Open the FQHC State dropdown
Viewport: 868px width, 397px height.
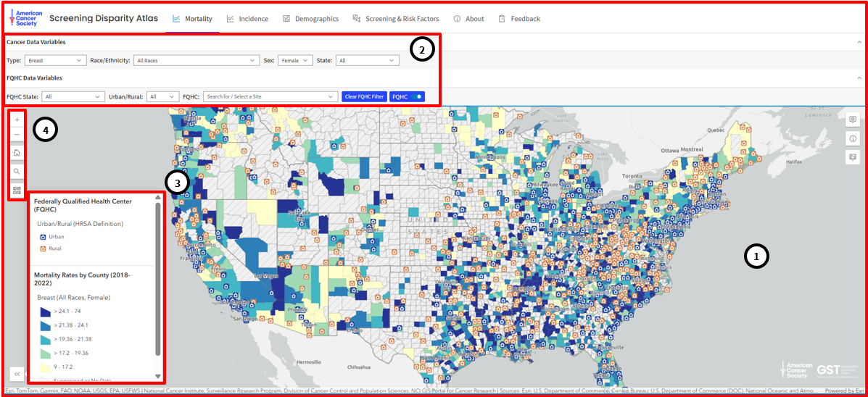coord(73,96)
